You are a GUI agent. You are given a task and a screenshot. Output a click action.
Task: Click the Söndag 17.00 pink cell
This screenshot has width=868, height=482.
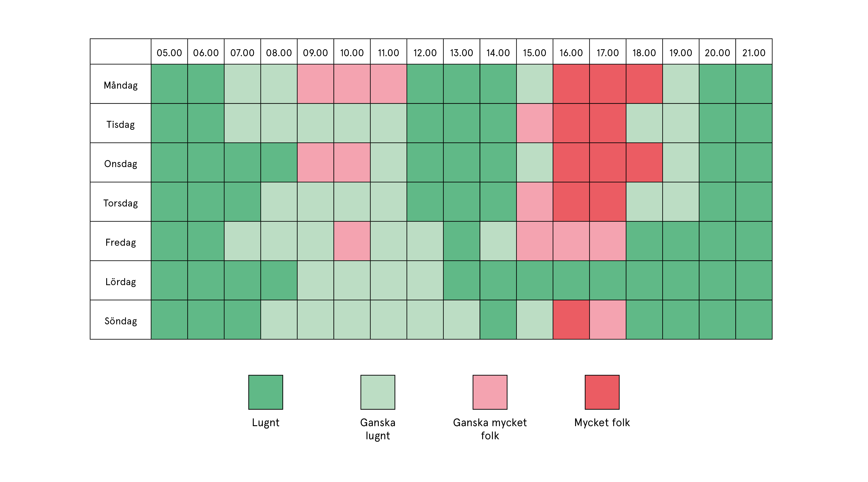tap(608, 320)
